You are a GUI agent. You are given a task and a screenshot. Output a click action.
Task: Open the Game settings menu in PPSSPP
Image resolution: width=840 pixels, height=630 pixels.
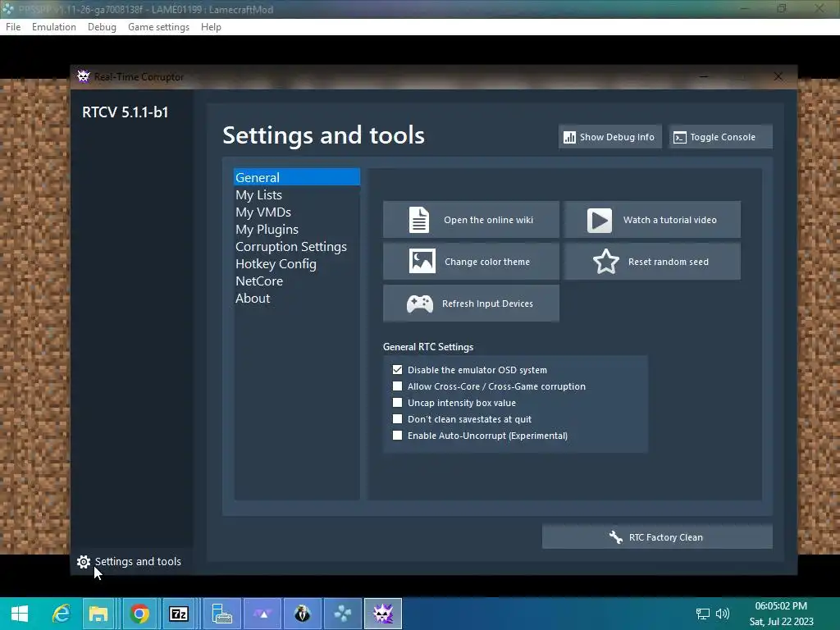[158, 27]
